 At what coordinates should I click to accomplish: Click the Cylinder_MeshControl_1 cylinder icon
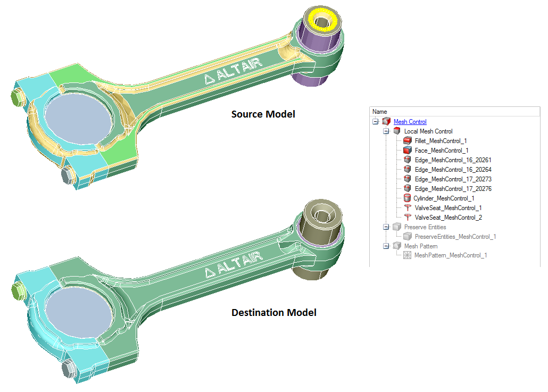click(x=408, y=198)
